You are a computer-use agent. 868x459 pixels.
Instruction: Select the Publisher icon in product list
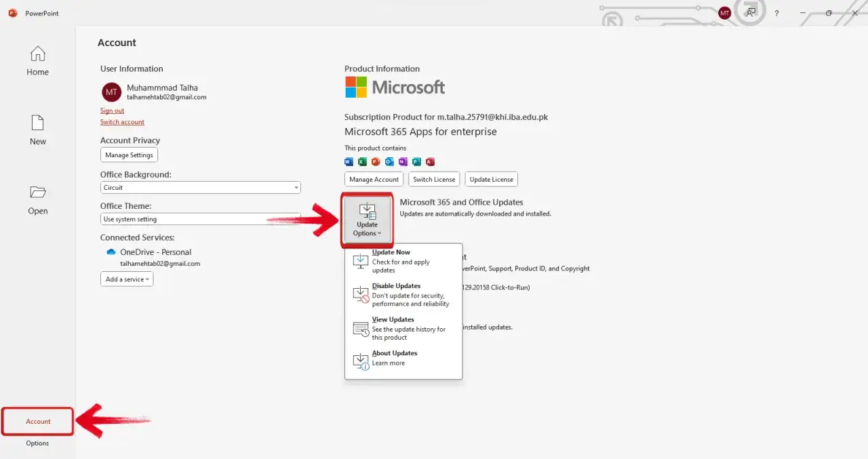(416, 161)
